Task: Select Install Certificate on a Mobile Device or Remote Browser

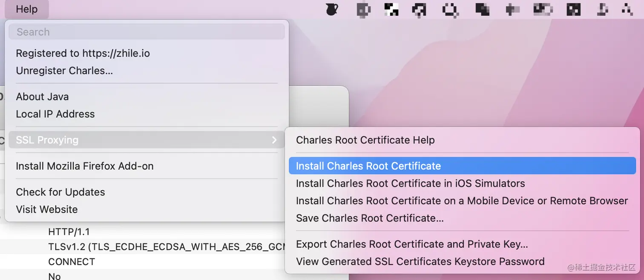Action: (x=462, y=201)
